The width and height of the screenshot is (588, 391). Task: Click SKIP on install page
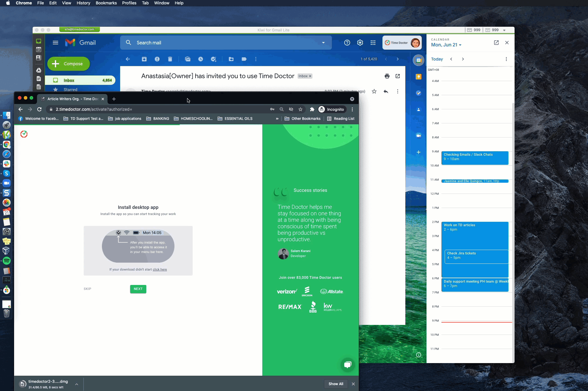coord(88,289)
